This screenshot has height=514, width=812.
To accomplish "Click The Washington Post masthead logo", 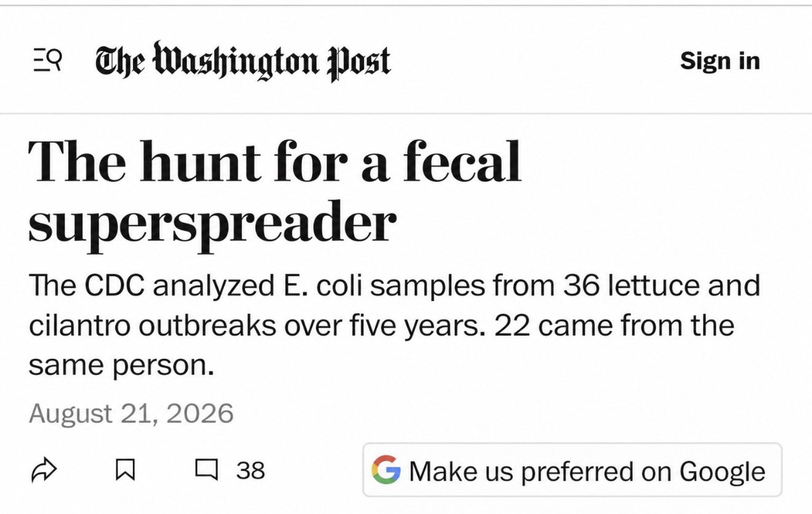I will tap(243, 61).
